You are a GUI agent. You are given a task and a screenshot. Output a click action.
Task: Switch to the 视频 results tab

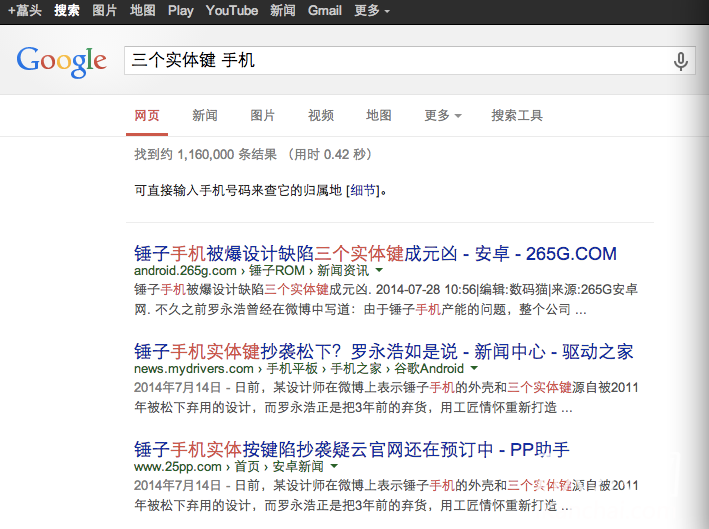pyautogui.click(x=321, y=116)
